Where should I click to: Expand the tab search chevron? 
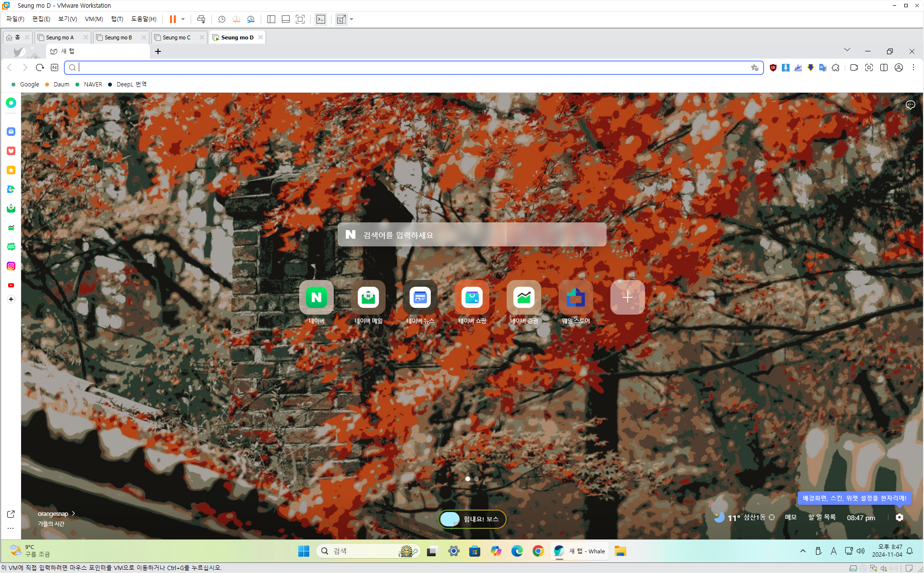point(847,50)
